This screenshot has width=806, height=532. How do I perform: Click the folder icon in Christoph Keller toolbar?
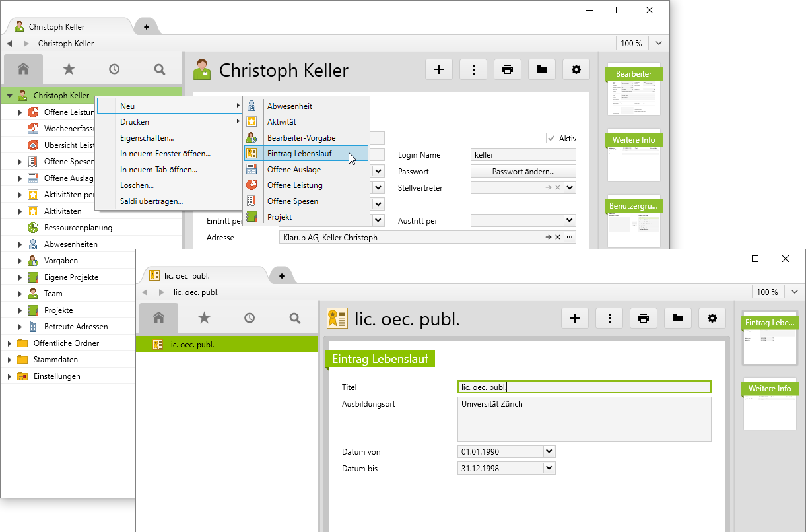pos(541,69)
